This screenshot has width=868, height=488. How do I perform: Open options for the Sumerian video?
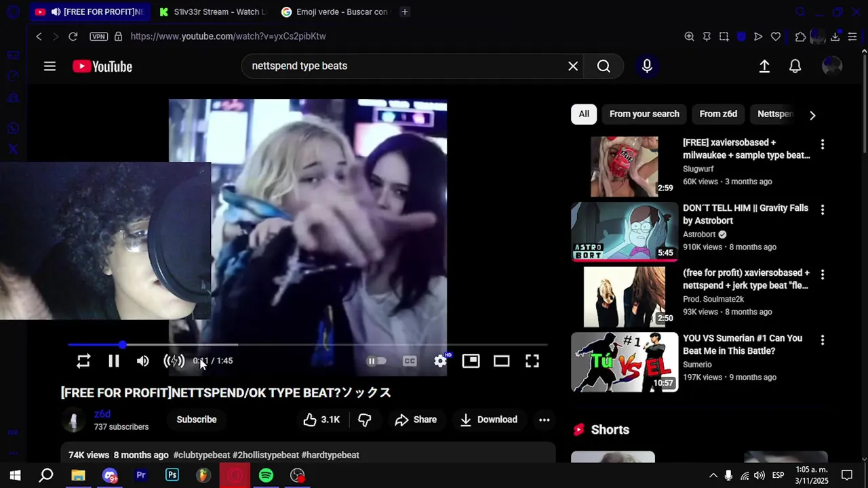point(823,340)
